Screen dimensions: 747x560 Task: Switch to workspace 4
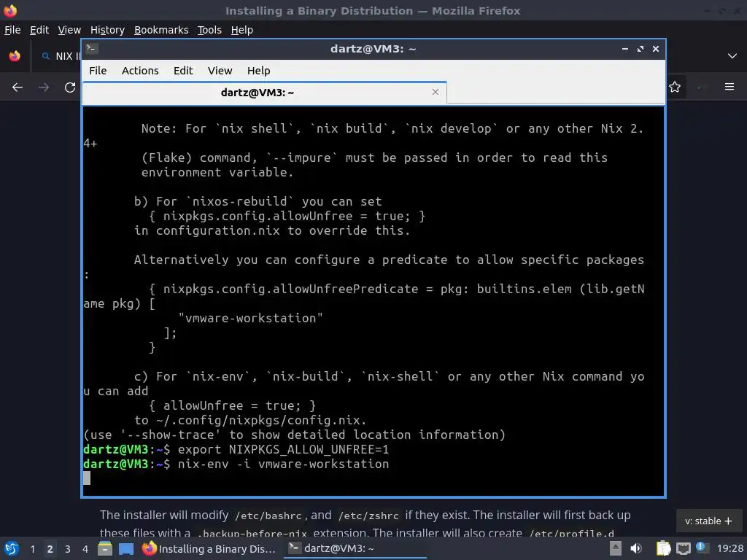(x=85, y=549)
